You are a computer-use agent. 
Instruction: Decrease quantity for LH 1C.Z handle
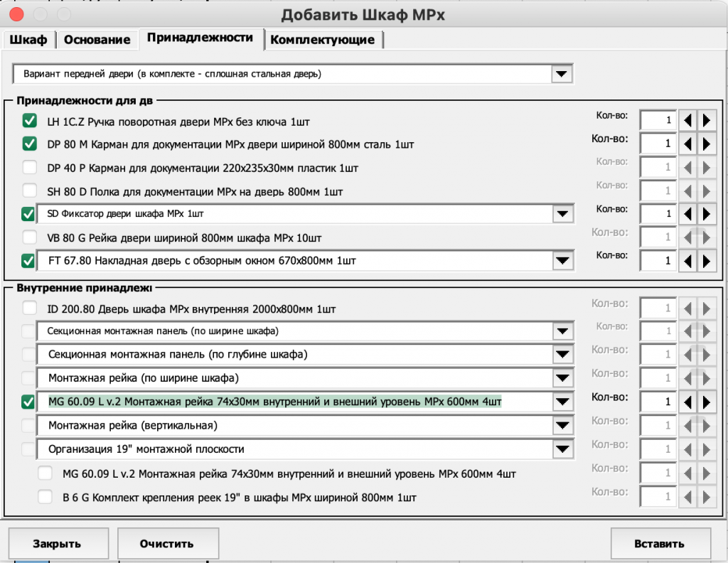click(687, 121)
